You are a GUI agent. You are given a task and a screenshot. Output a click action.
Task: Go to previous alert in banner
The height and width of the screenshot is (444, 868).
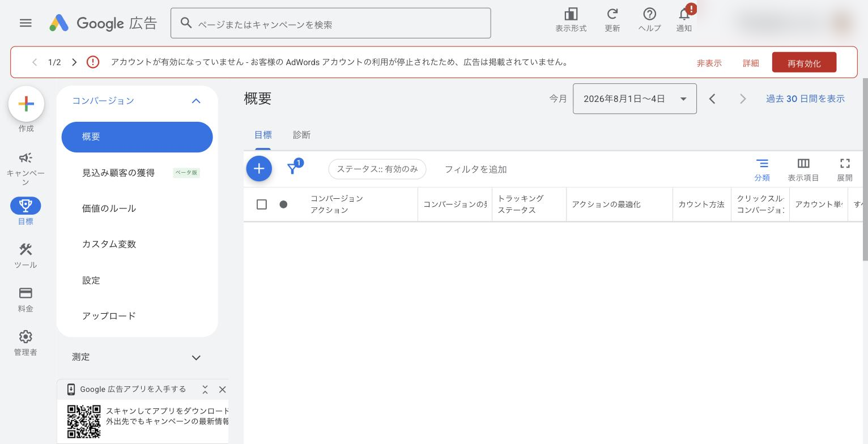pos(35,62)
